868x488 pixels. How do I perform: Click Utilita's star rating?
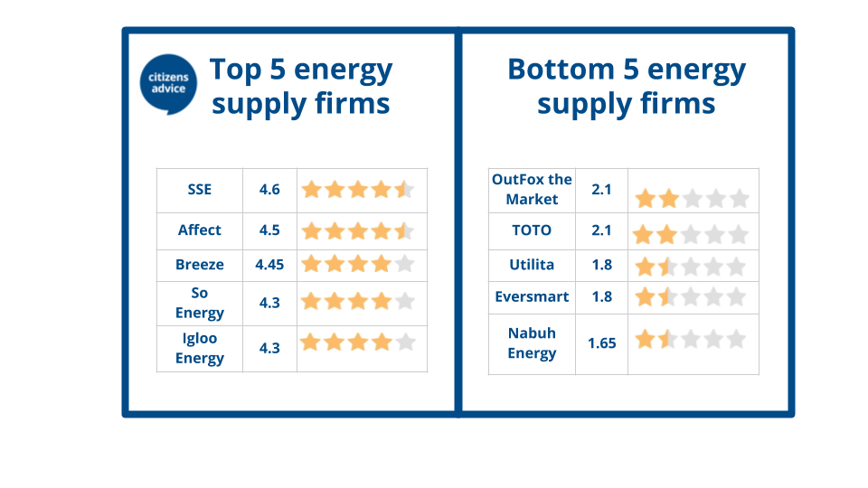(690, 267)
